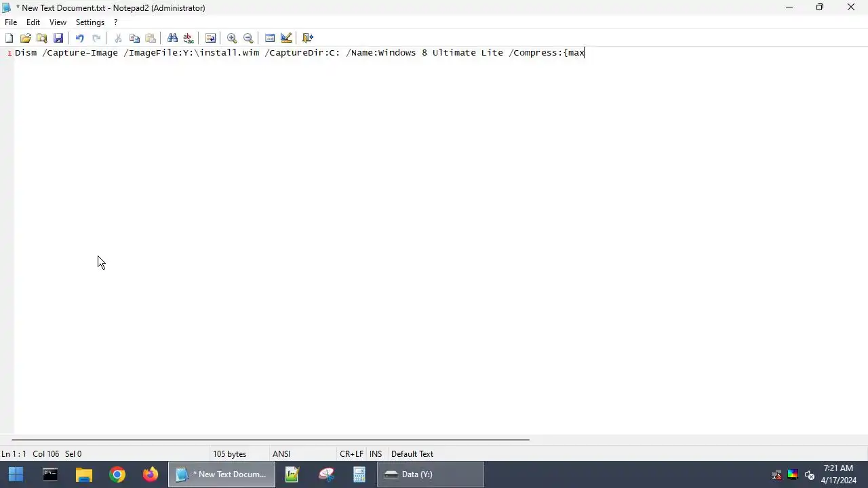Restore down the Notepad2 window

click(820, 7)
